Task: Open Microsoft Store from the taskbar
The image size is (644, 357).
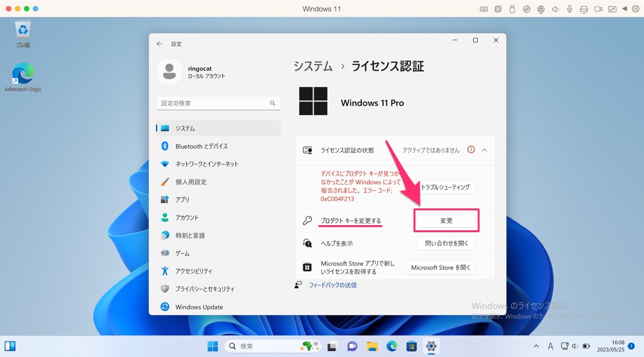Action: (412, 346)
